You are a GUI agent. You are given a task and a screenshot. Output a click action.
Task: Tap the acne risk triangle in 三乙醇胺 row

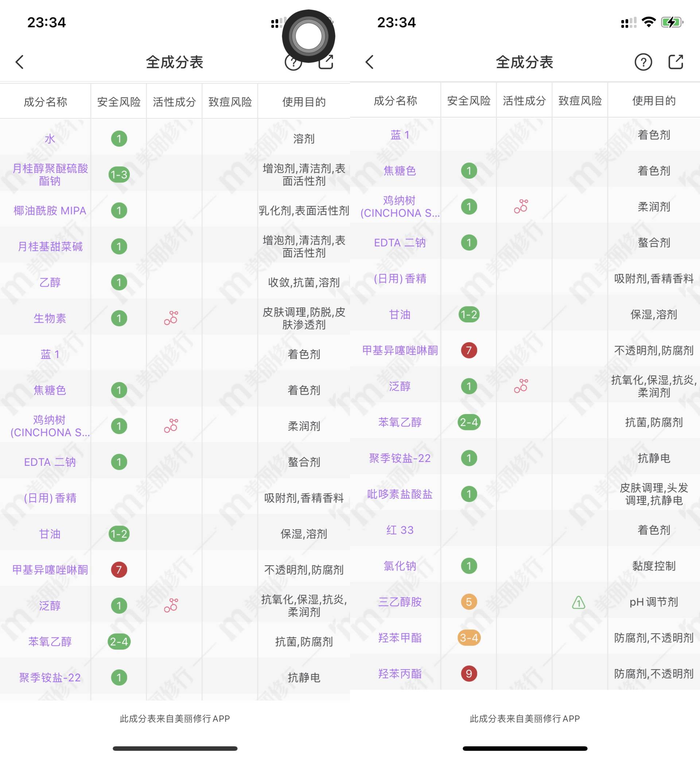point(578,602)
